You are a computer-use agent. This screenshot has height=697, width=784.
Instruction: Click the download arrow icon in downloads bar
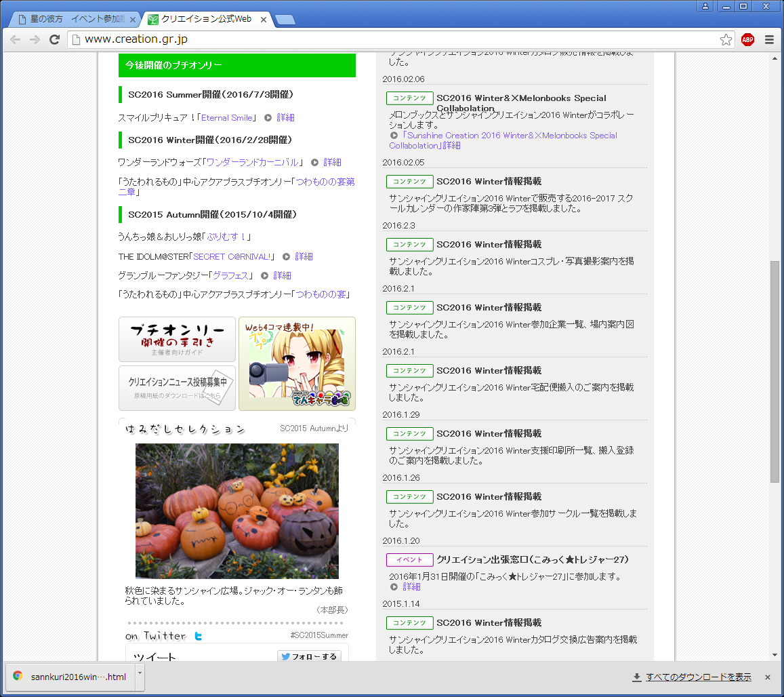[637, 677]
